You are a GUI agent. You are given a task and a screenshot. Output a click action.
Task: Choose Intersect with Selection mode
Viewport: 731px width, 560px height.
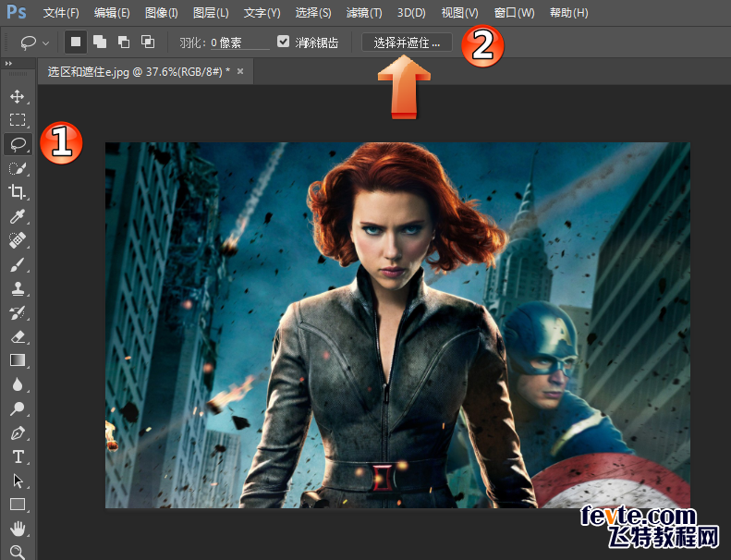click(148, 42)
